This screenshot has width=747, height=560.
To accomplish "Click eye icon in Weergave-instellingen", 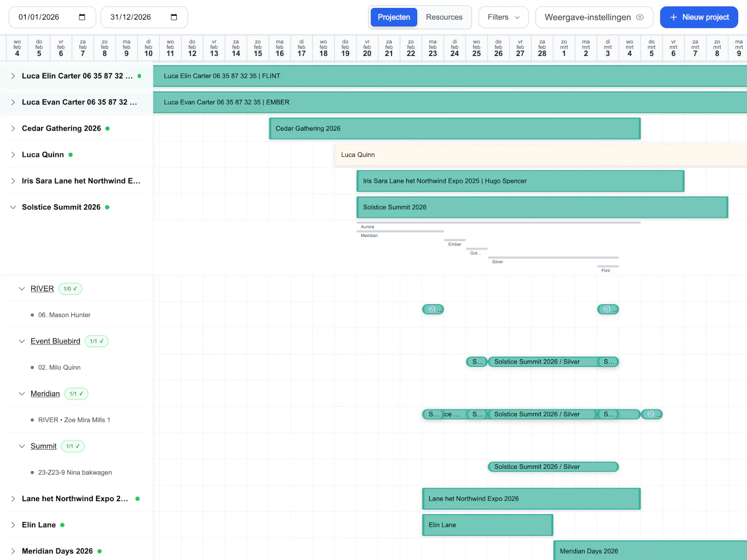I will [x=640, y=17].
